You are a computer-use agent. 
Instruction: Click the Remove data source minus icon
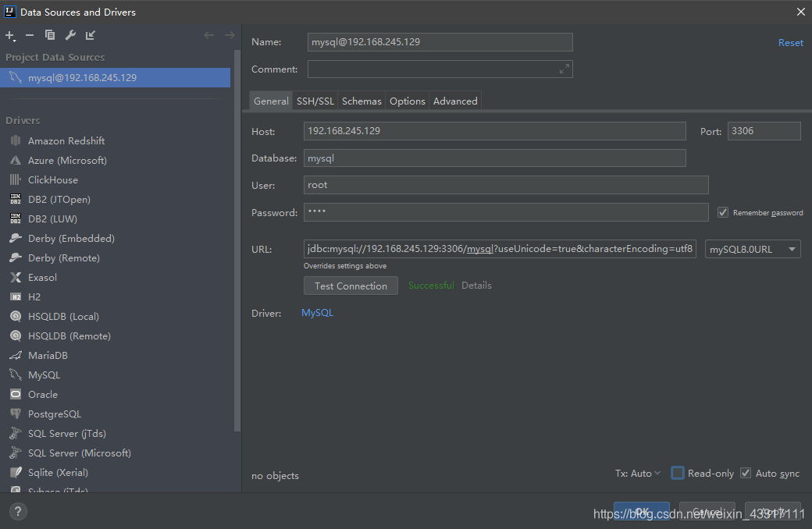pyautogui.click(x=30, y=35)
